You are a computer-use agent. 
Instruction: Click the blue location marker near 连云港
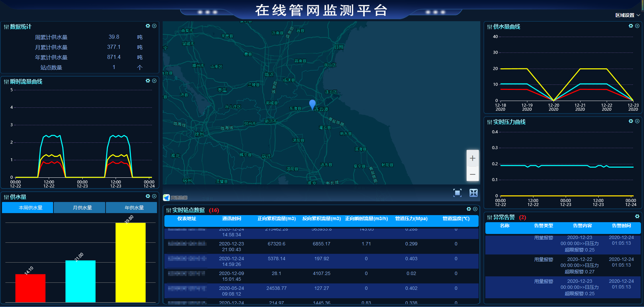312,104
